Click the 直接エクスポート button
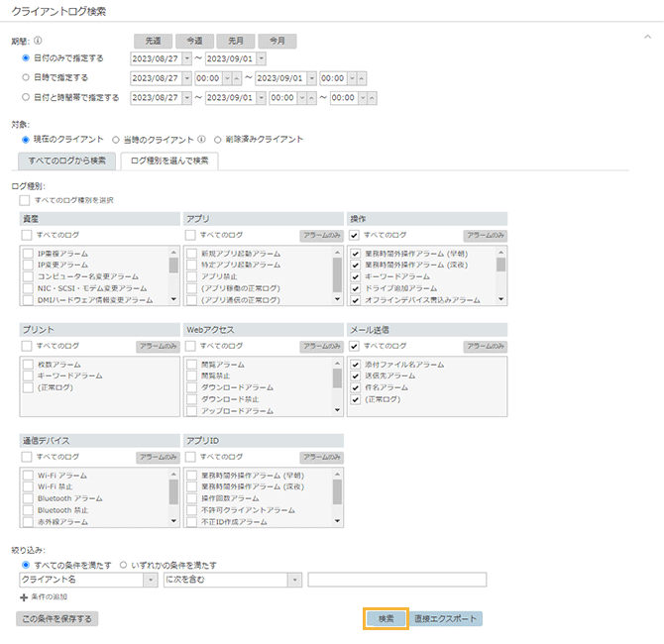 tap(446, 619)
